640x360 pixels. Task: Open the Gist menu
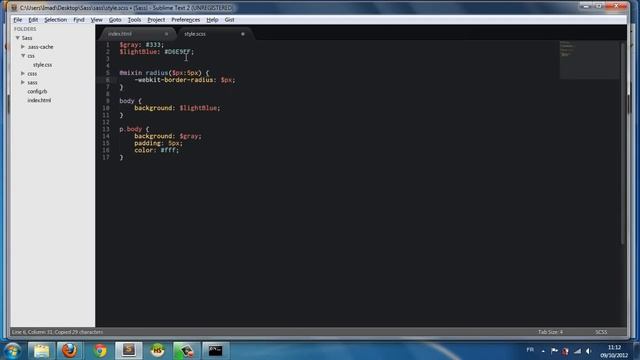tap(229, 20)
